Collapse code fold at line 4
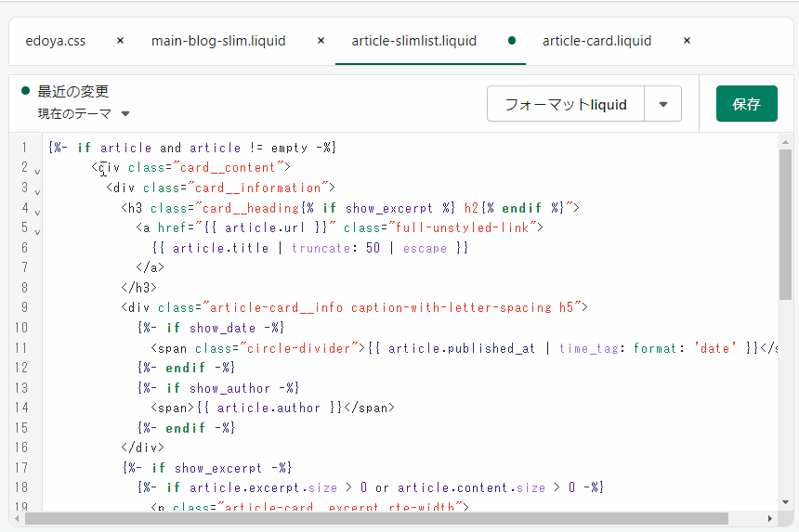Image resolution: width=799 pixels, height=532 pixels. pyautogui.click(x=37, y=213)
